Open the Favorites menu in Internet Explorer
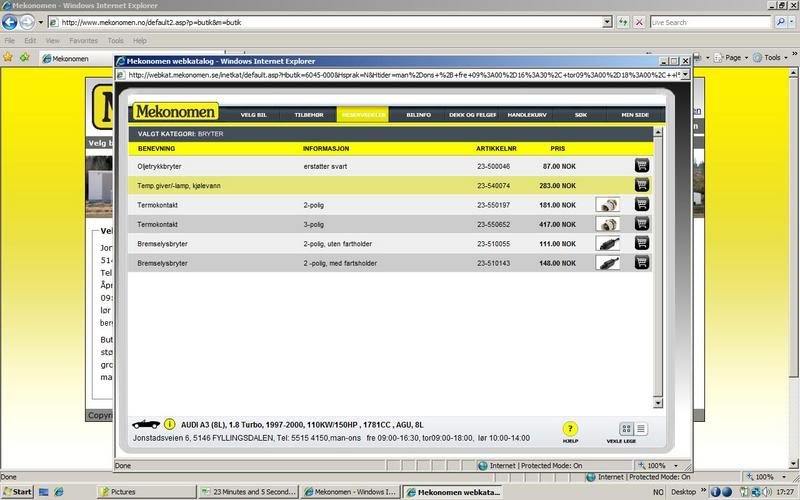The image size is (800, 500). [x=83, y=41]
